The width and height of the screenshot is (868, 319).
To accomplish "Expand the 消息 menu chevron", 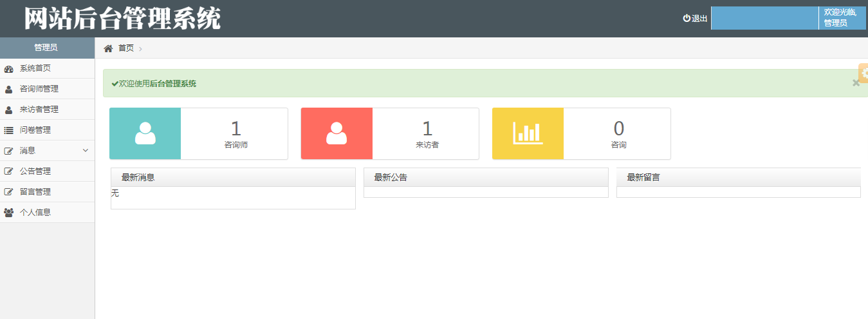I will click(86, 151).
